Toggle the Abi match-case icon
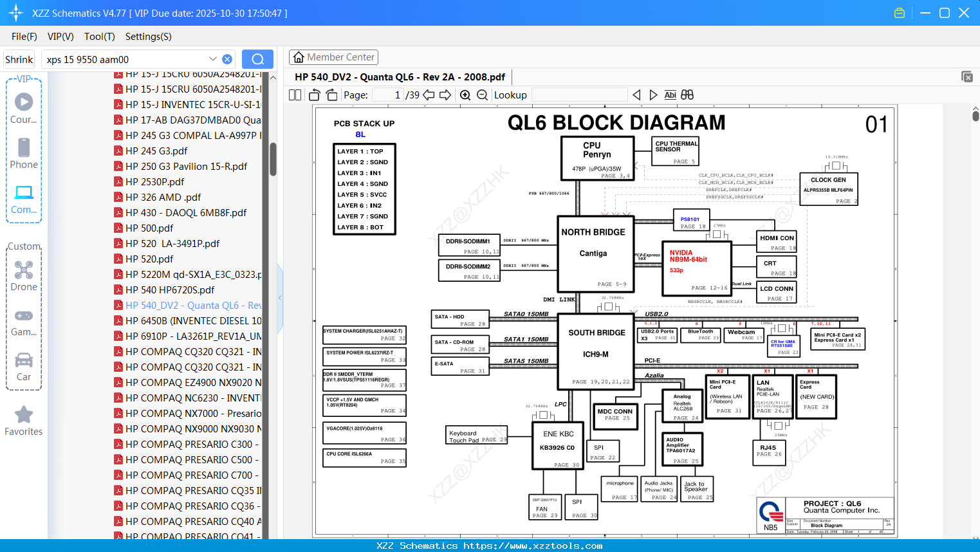980x552 pixels. point(670,95)
